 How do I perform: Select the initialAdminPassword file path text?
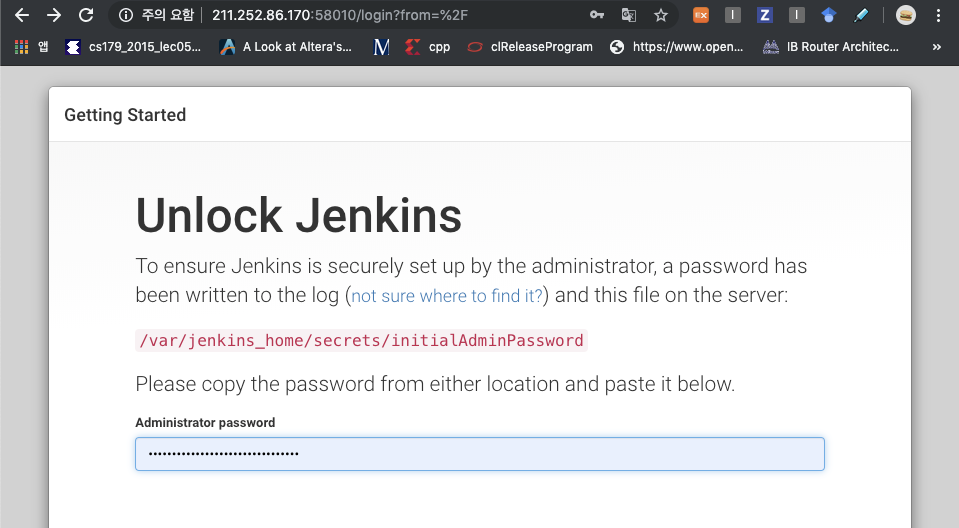point(361,340)
